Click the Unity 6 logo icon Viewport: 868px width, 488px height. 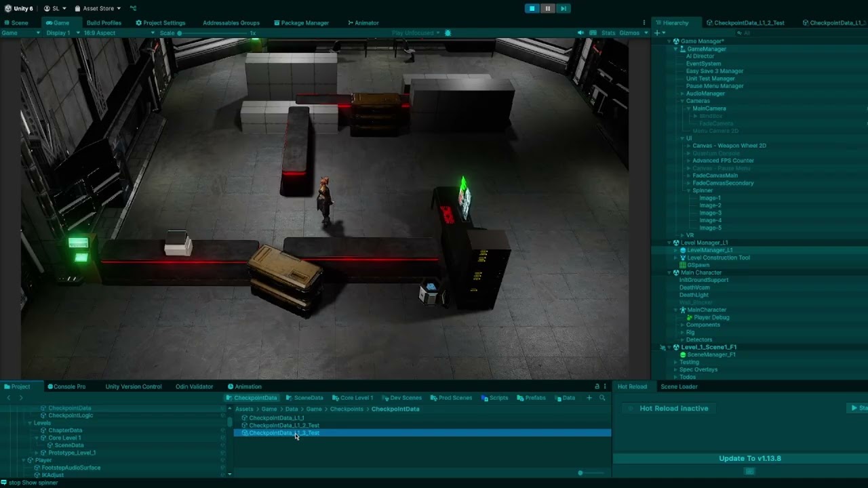click(x=8, y=8)
